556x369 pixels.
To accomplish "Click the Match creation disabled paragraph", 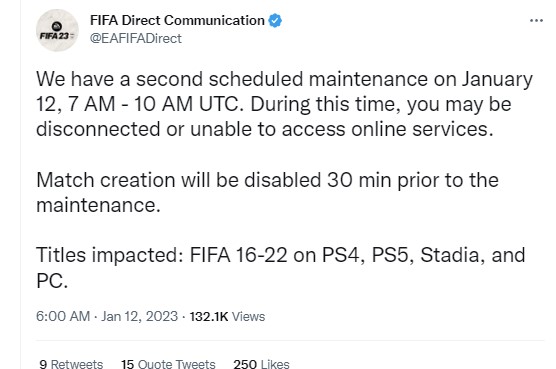I will (x=267, y=192).
